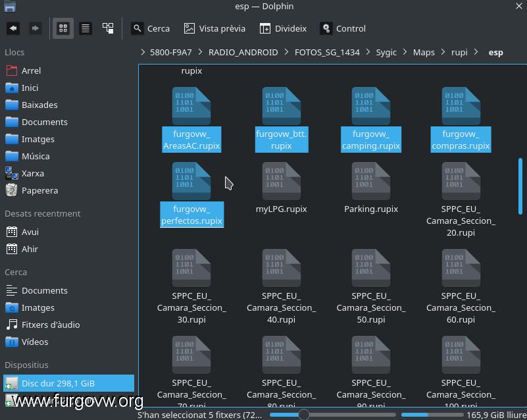
Task: Search Vídeos in sidebar
Action: 69,342
